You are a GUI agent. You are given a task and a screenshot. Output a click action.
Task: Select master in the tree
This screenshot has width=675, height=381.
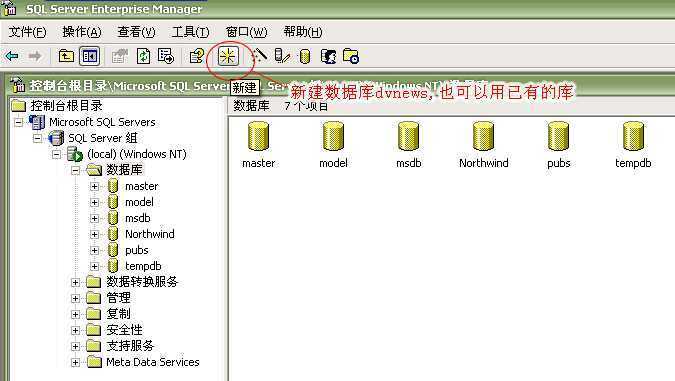pyautogui.click(x=142, y=186)
